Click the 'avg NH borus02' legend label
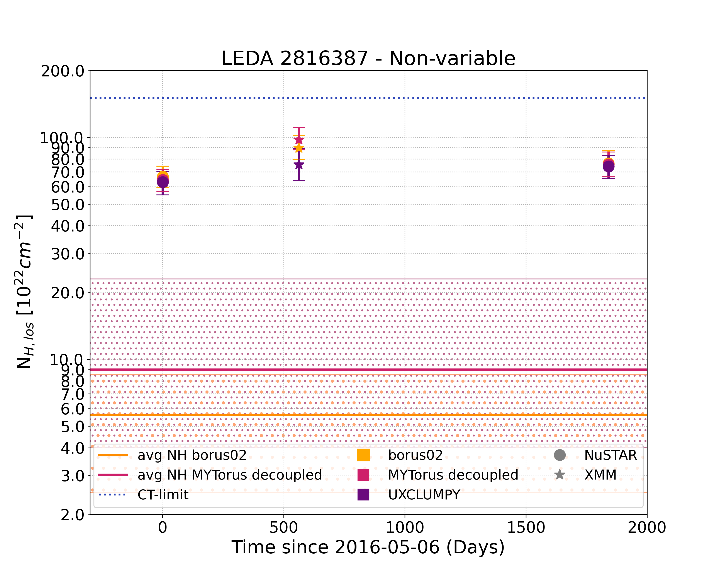719x588 pixels. click(x=192, y=455)
